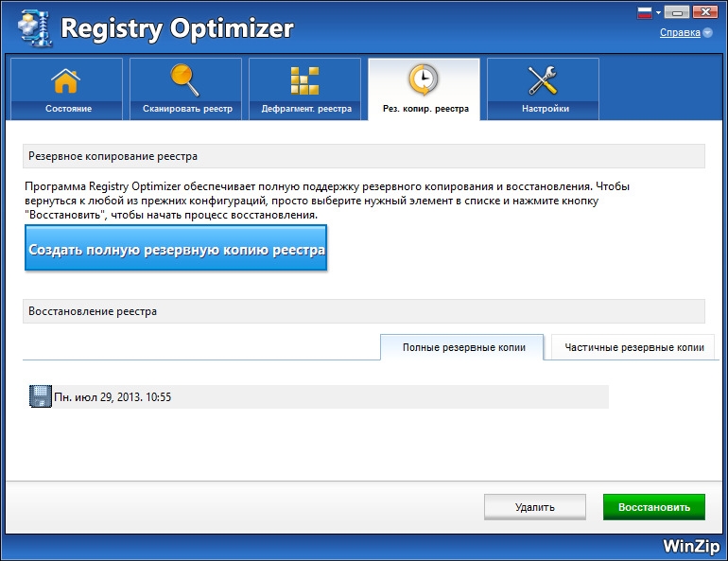Click the Удалить button

535,507
